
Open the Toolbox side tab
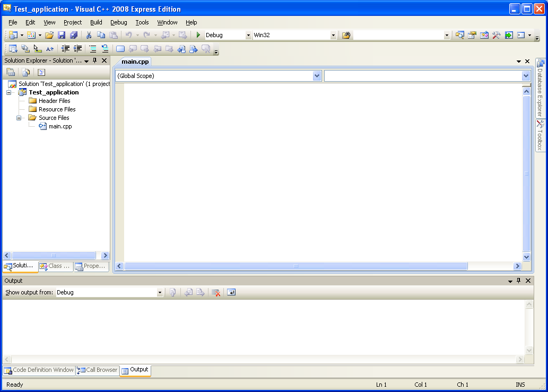pyautogui.click(x=540, y=136)
